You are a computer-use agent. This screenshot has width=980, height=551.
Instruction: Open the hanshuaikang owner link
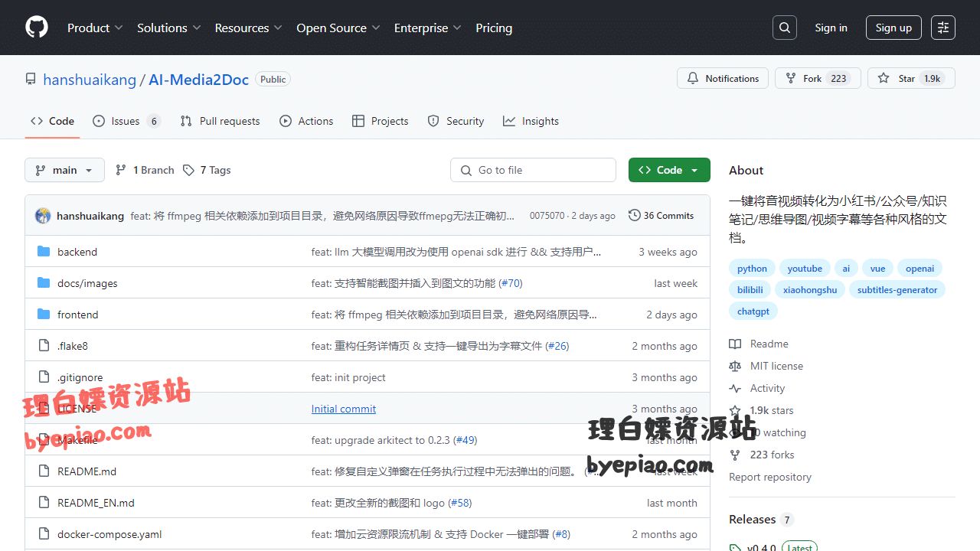[90, 80]
